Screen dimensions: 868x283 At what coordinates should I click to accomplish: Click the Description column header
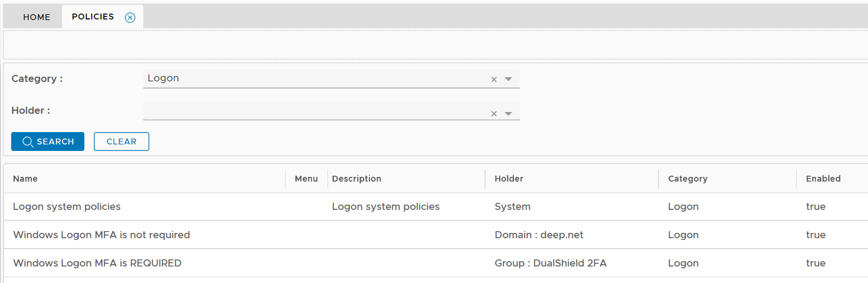click(356, 179)
